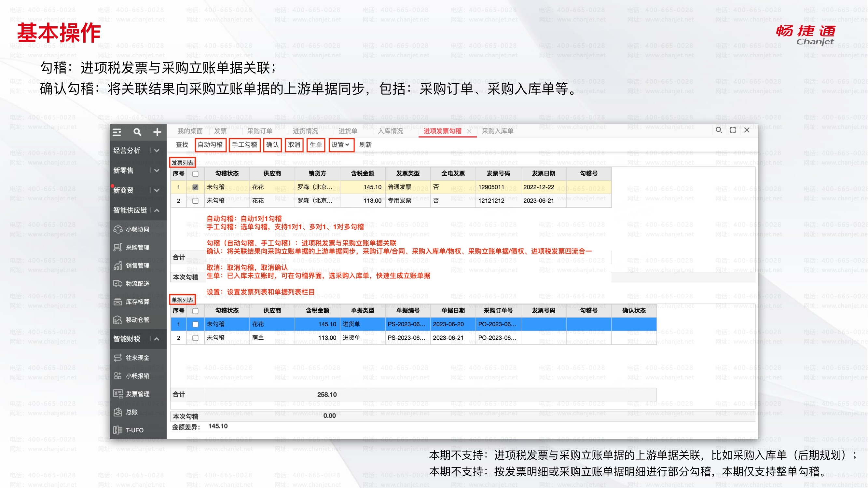The width and height of the screenshot is (868, 488).
Task: Select the 萌兰 row in document list
Action: (258, 338)
